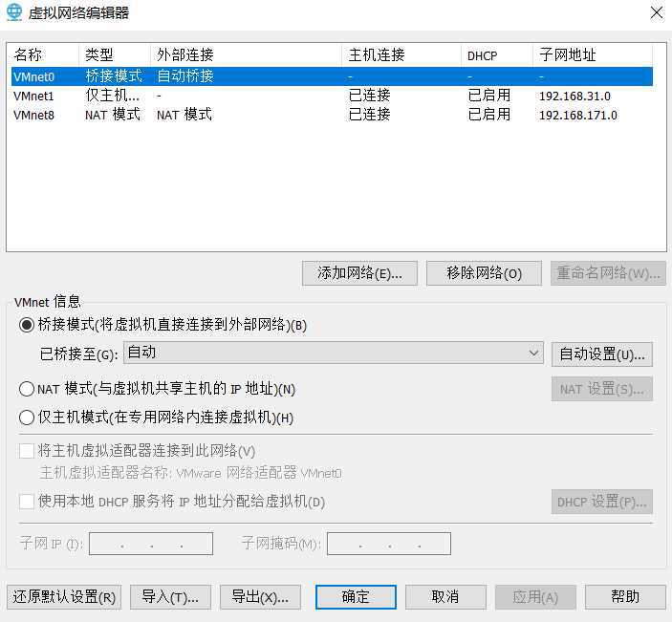Image resolution: width=672 pixels, height=622 pixels.
Task: Click subnet address 192.168.31.0
Action: pos(574,96)
